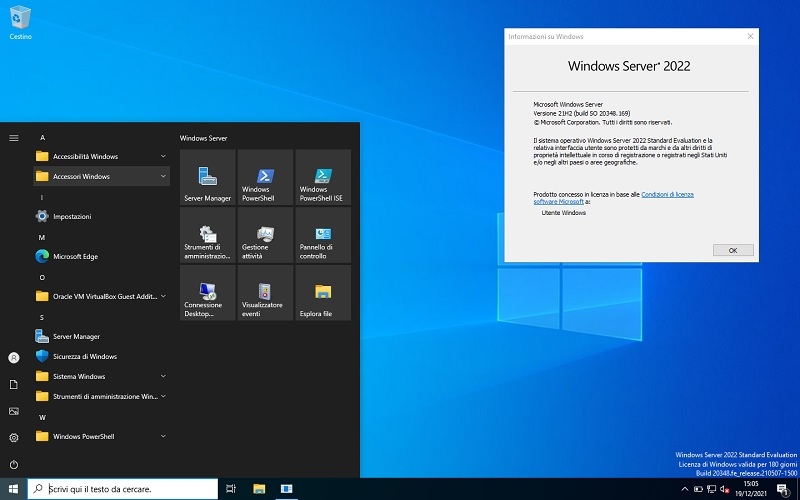Click the letter M header in app list

click(42, 237)
